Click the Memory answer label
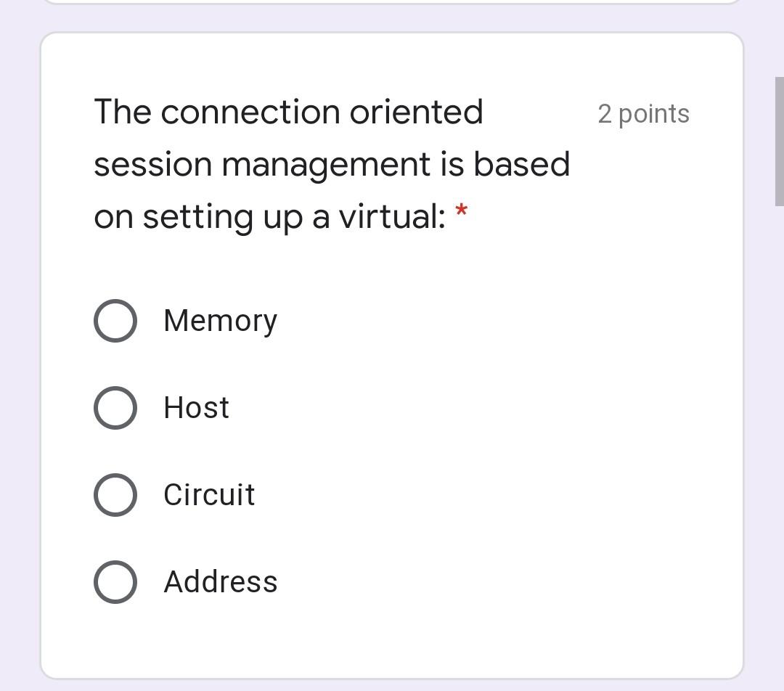Viewport: 784px width, 691px height. 220,320
